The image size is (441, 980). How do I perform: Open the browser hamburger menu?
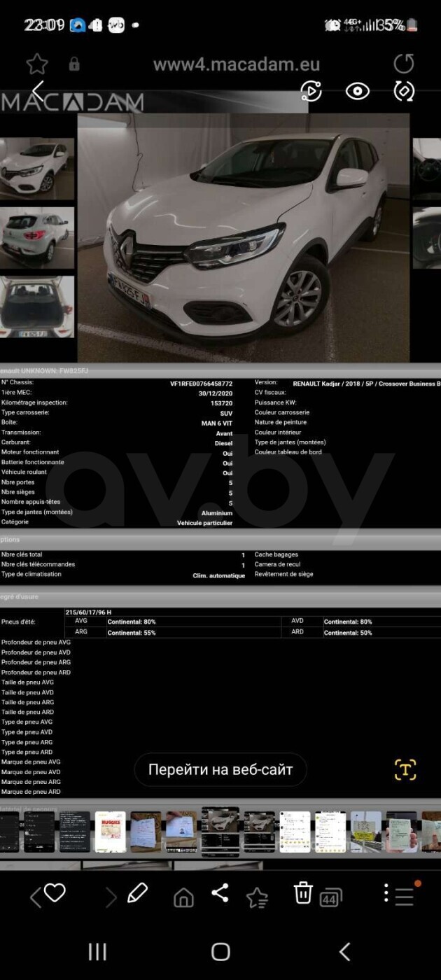coord(405,897)
